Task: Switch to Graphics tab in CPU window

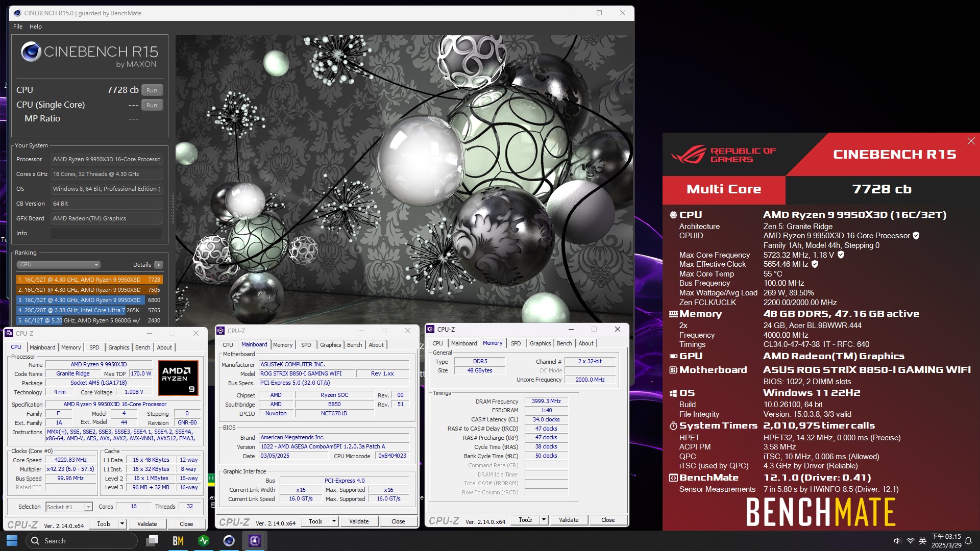Action: click(118, 347)
